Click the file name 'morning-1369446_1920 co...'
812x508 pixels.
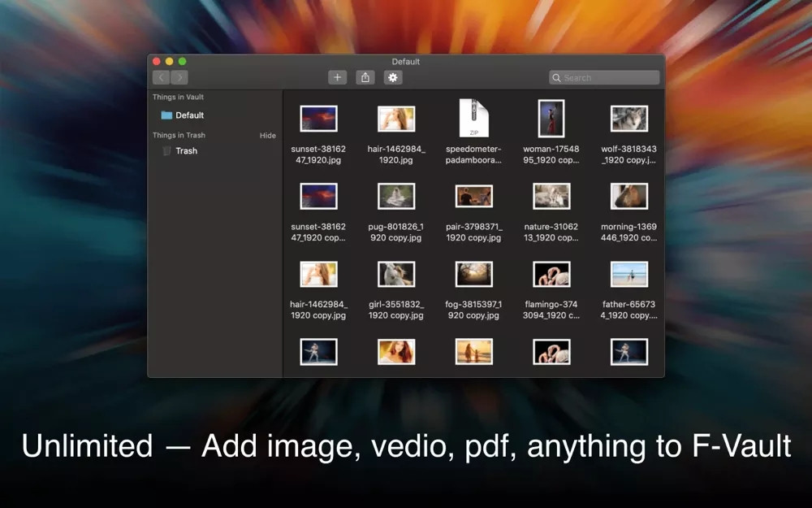click(x=628, y=232)
